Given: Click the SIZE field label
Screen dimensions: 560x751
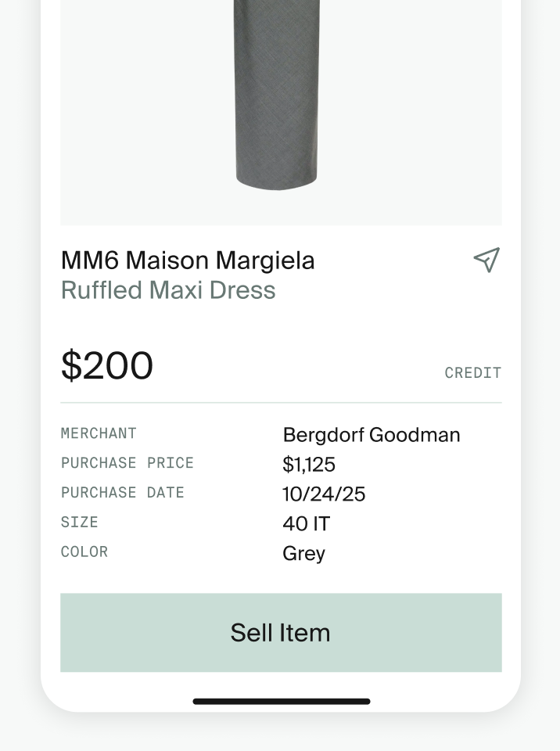Looking at the screenshot, I should click(x=80, y=523).
